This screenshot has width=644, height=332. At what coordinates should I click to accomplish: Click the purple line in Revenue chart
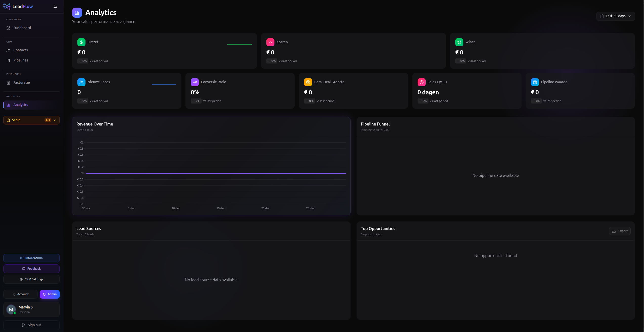point(216,173)
